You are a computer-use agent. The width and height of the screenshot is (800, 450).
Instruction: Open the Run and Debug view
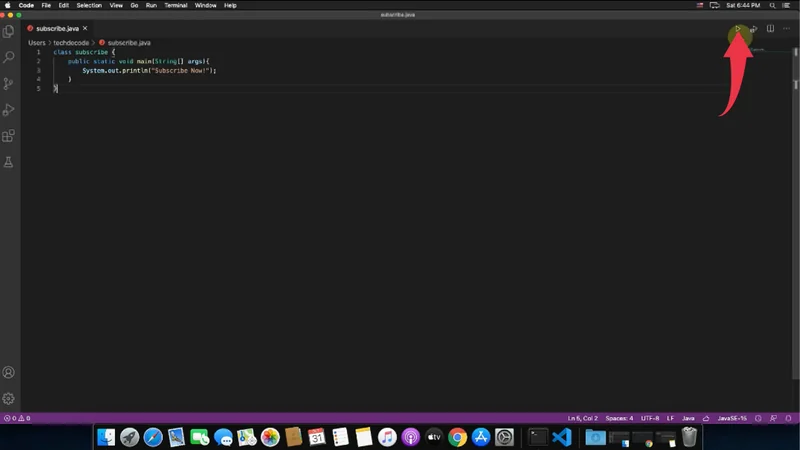9,110
